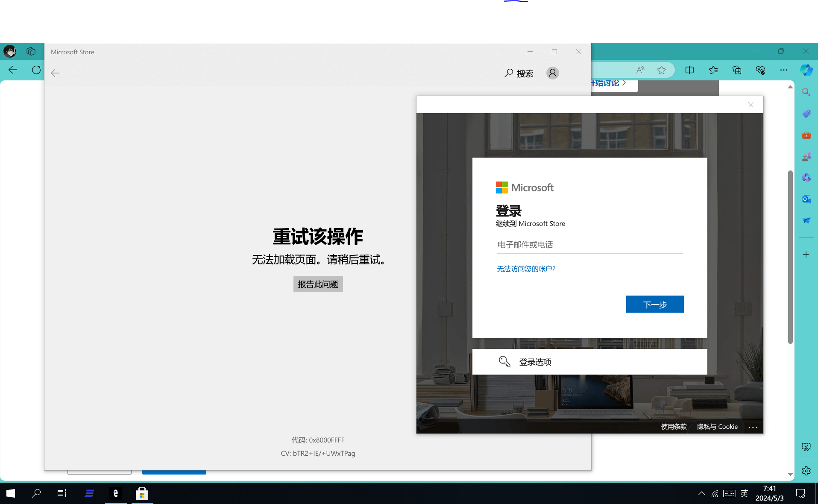Image resolution: width=818 pixels, height=504 pixels.
Task: Open Edge tab actions menu icon
Action: 31,51
